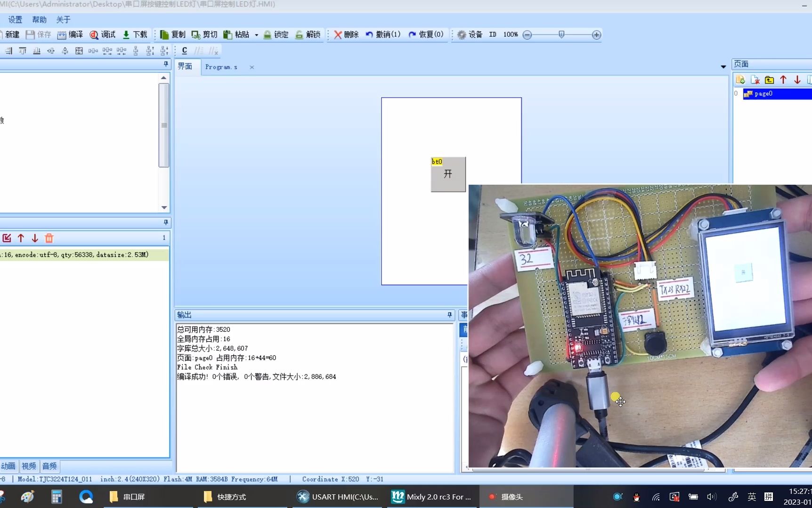
Task: Move page0 up using red up arrow
Action: [x=782, y=80]
